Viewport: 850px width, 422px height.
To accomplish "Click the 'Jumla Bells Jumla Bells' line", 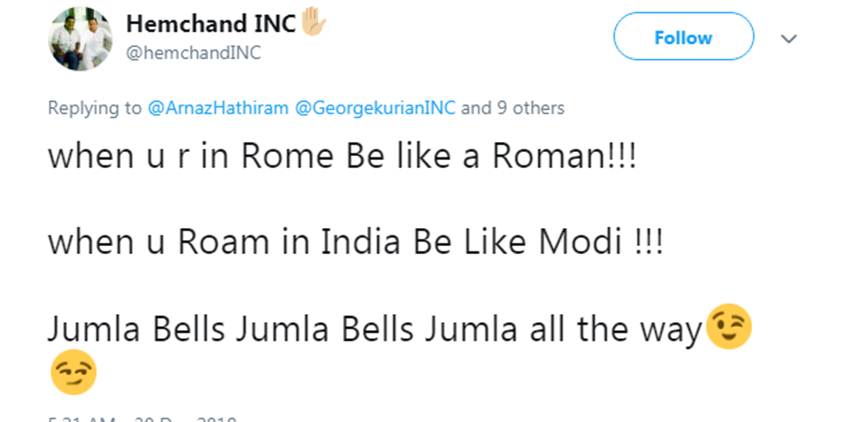I will pos(375,328).
